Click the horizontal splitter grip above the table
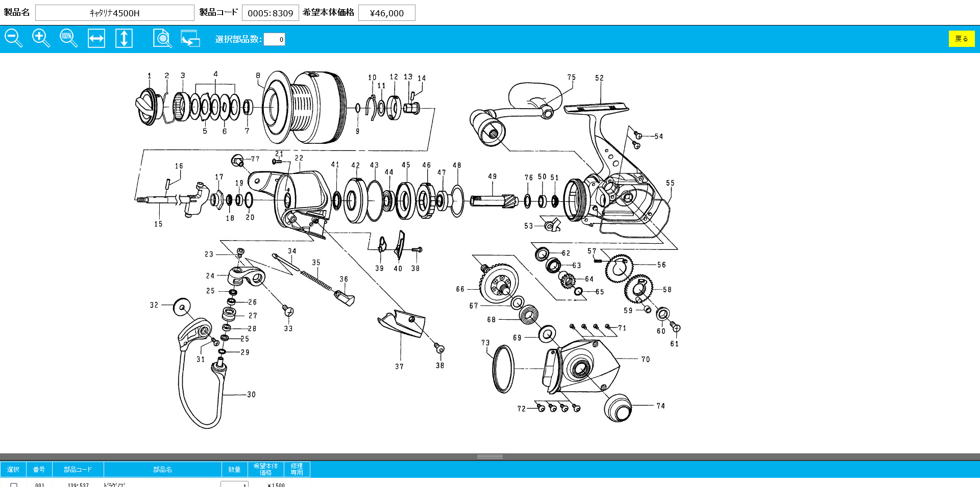This screenshot has width=980, height=487. point(489,457)
